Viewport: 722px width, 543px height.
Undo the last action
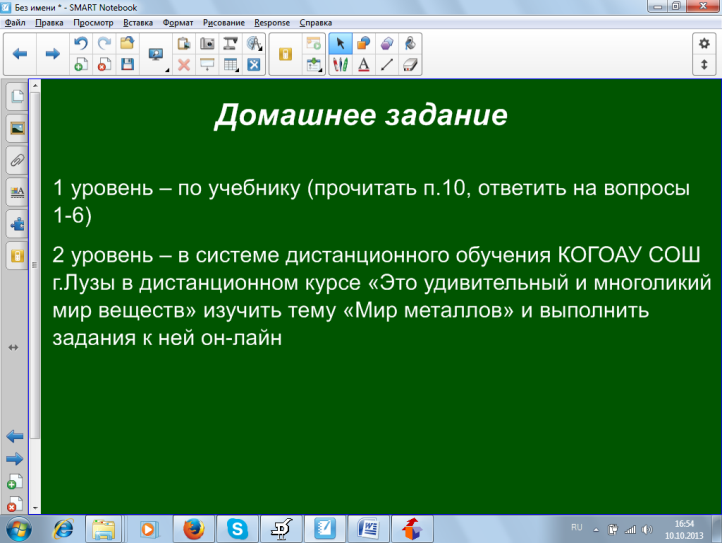[81, 44]
